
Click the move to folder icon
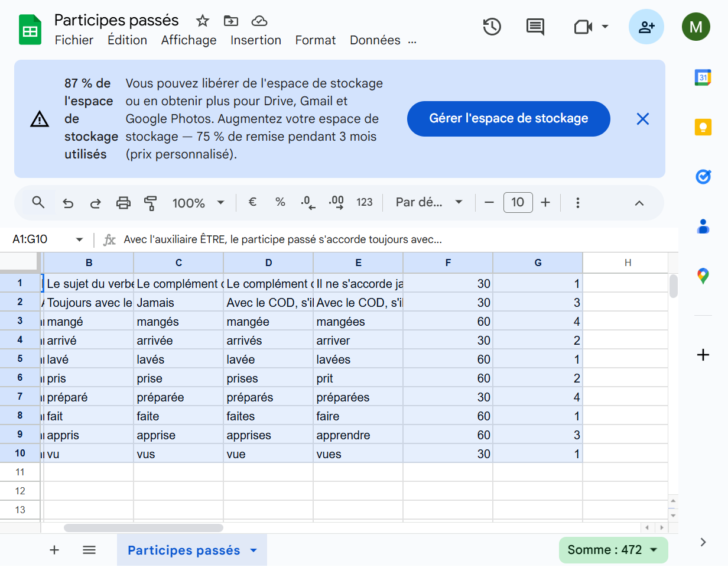click(x=231, y=21)
